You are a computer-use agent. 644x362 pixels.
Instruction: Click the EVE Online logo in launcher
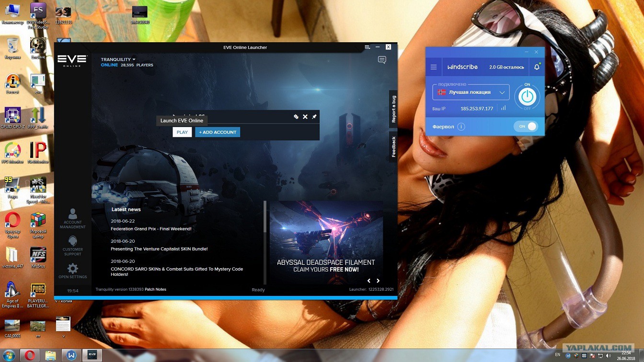pos(72,61)
